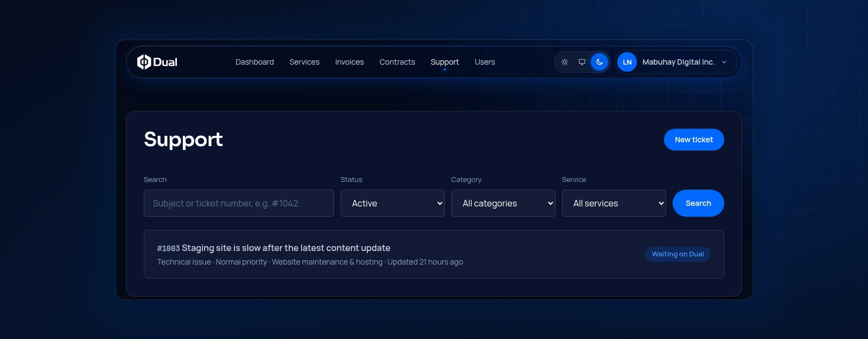Open the Users nav item
Image resolution: width=868 pixels, height=339 pixels.
point(484,62)
